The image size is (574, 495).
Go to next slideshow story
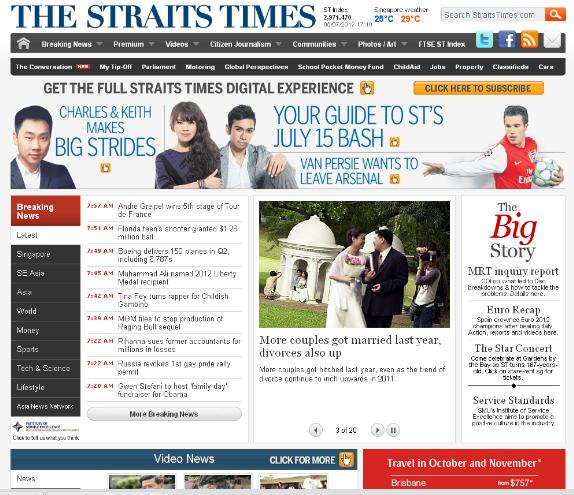[x=377, y=430]
